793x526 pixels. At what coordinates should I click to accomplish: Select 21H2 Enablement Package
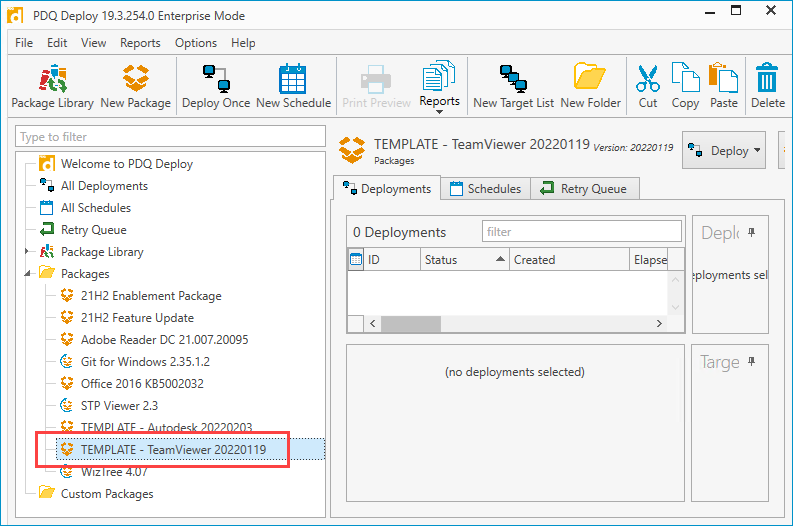[x=151, y=296]
